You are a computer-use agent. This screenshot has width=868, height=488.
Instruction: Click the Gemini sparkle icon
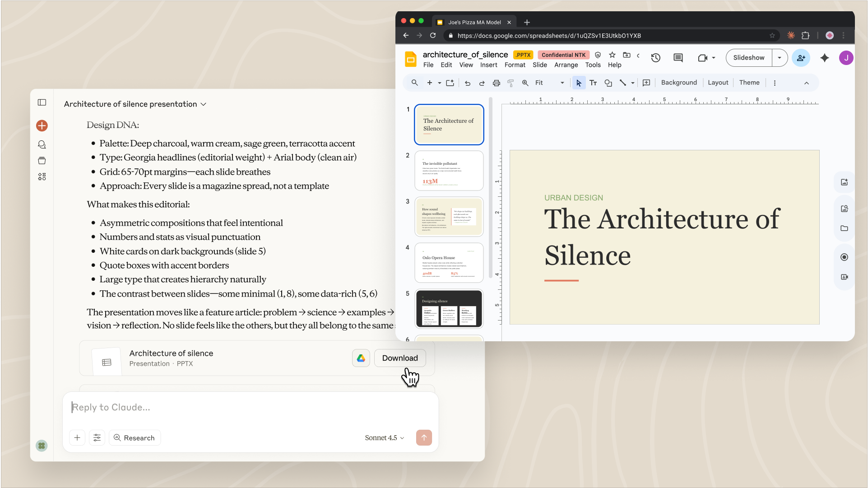[824, 58]
